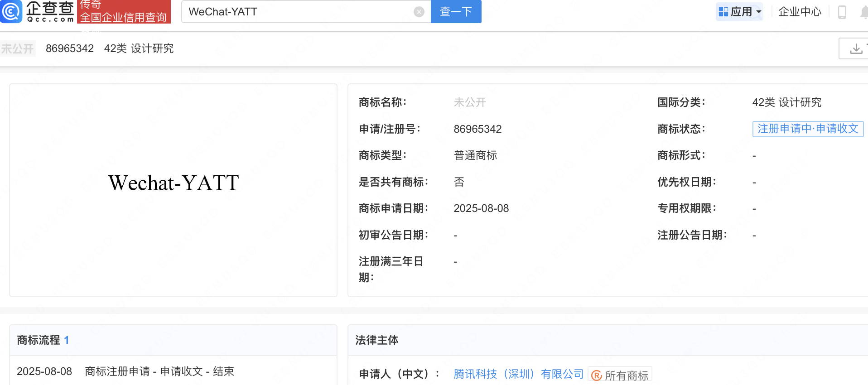This screenshot has height=385, width=868.
Task: Click the grid icon next to 应用
Action: 723,12
